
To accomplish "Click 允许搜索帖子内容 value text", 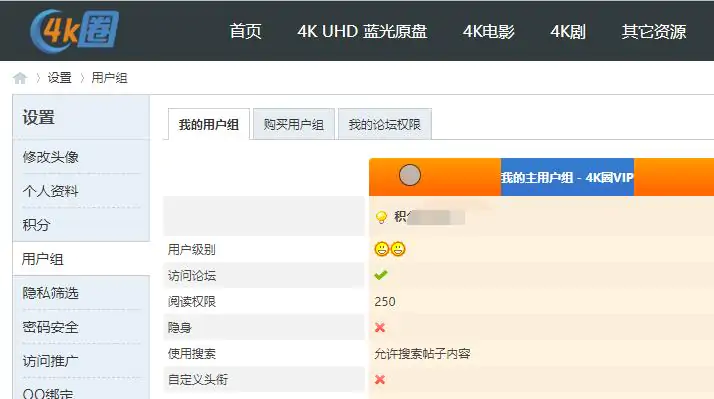I will click(x=422, y=353).
